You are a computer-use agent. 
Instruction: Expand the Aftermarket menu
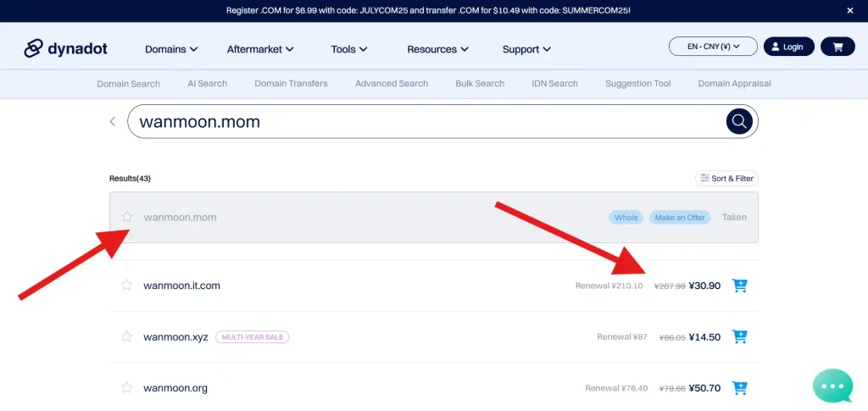tap(259, 49)
